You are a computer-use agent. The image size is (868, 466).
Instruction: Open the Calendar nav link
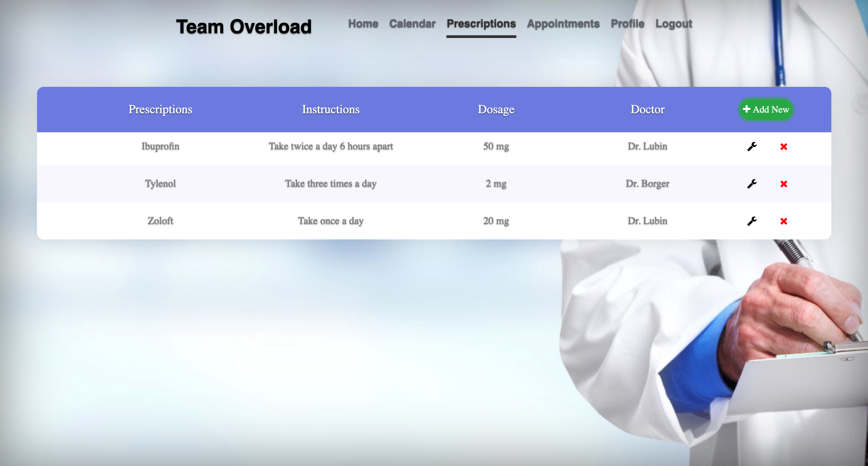click(x=412, y=24)
